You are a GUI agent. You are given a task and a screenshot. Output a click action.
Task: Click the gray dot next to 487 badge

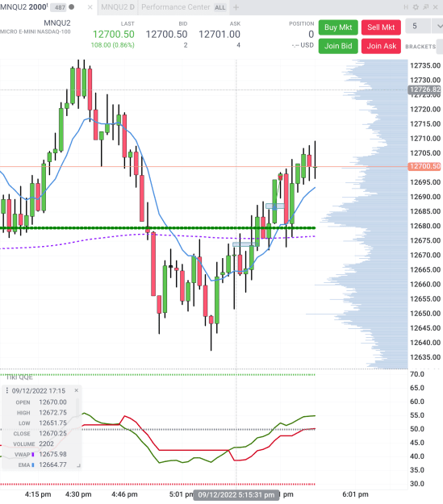(72, 6)
